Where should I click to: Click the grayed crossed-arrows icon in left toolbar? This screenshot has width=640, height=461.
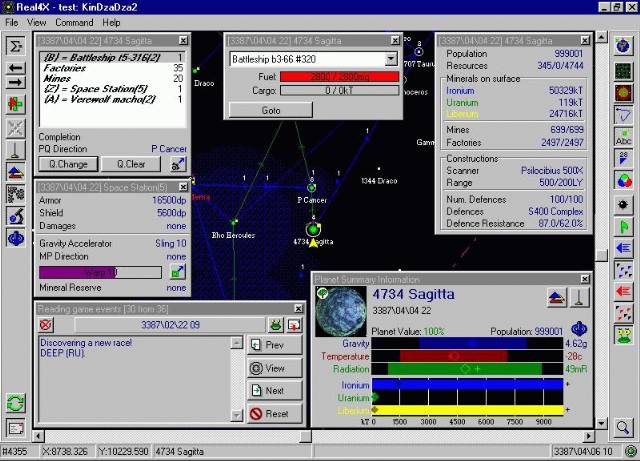point(16,129)
